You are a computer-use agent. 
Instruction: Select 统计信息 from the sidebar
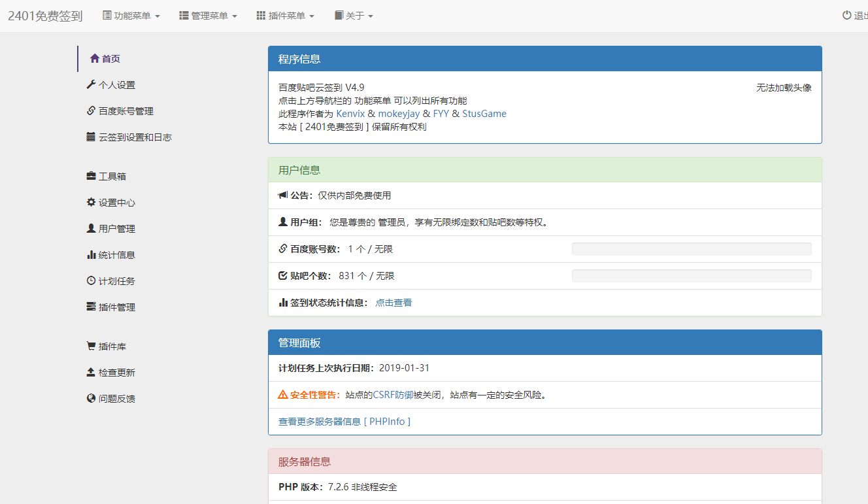[116, 255]
